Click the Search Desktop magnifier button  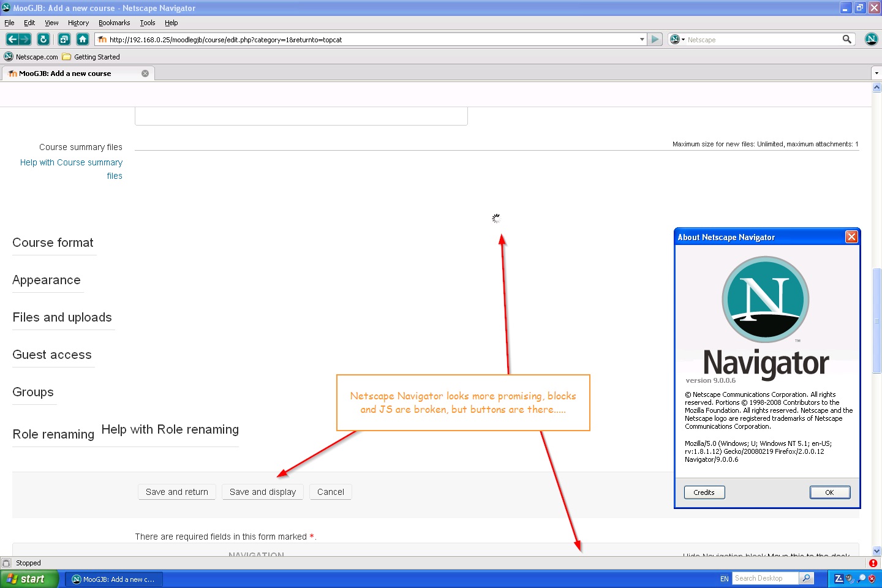[x=807, y=578]
